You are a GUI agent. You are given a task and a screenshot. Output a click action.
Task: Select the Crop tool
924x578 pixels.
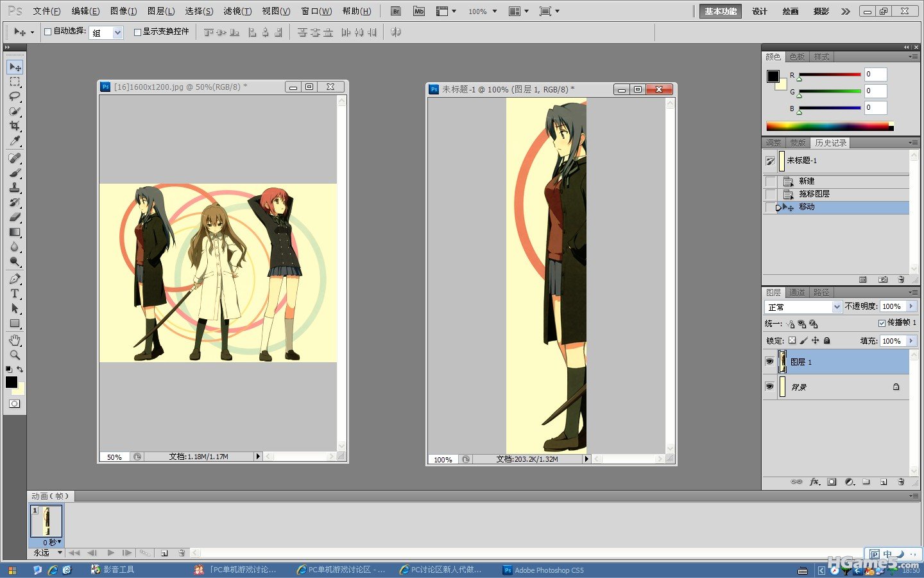[x=15, y=126]
